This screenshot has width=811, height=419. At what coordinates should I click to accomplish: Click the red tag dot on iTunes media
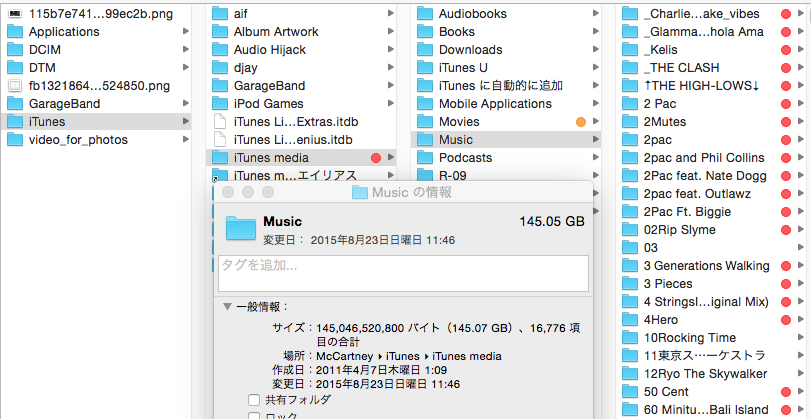(x=376, y=158)
